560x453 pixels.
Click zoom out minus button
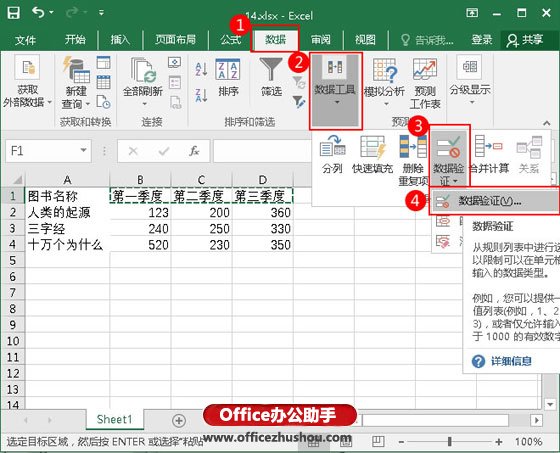[401, 442]
